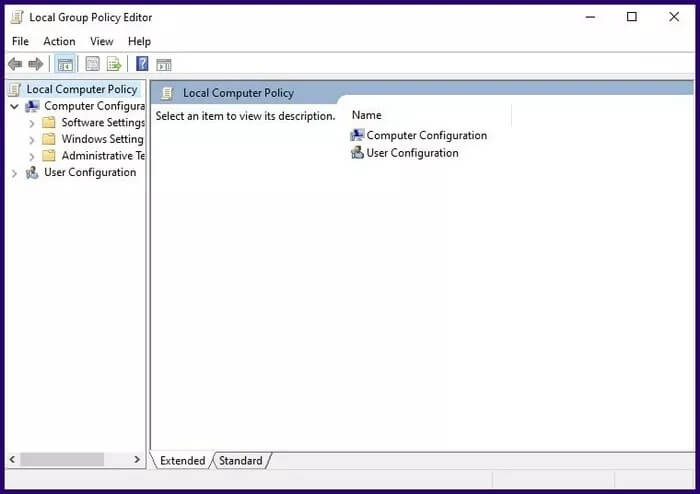Click the Local Group Policy Editor title icon
The image size is (700, 494).
click(17, 17)
